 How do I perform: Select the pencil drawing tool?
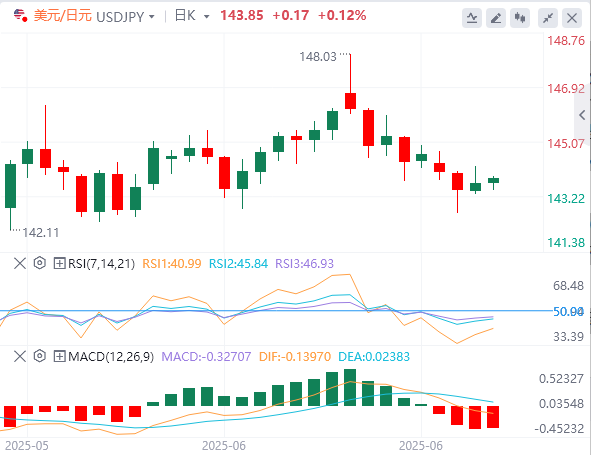click(496, 18)
